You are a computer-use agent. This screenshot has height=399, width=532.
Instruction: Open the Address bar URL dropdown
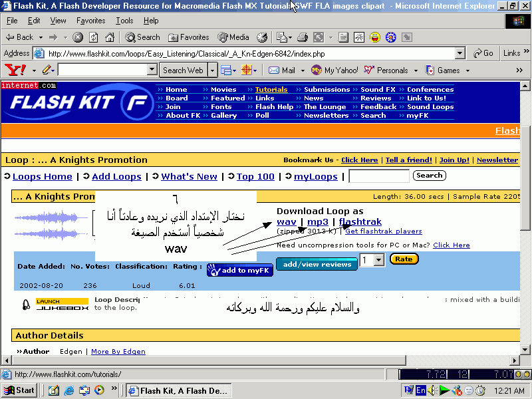[x=460, y=53]
